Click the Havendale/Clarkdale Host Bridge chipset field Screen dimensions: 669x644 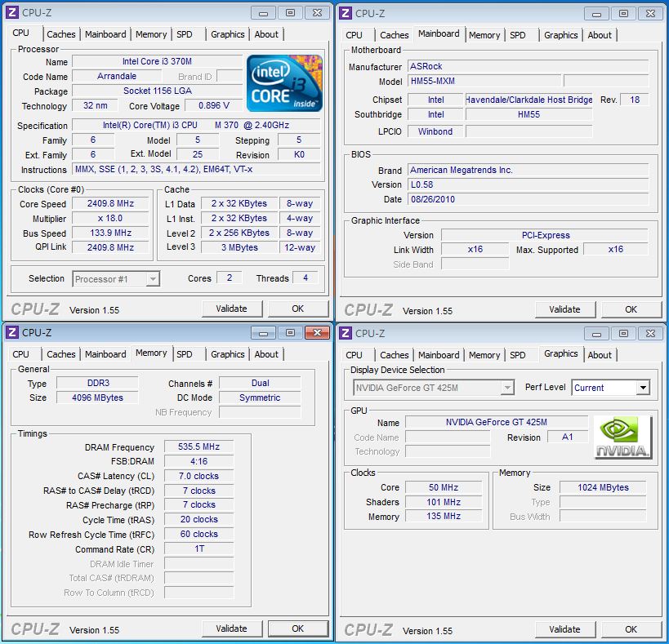pyautogui.click(x=529, y=100)
